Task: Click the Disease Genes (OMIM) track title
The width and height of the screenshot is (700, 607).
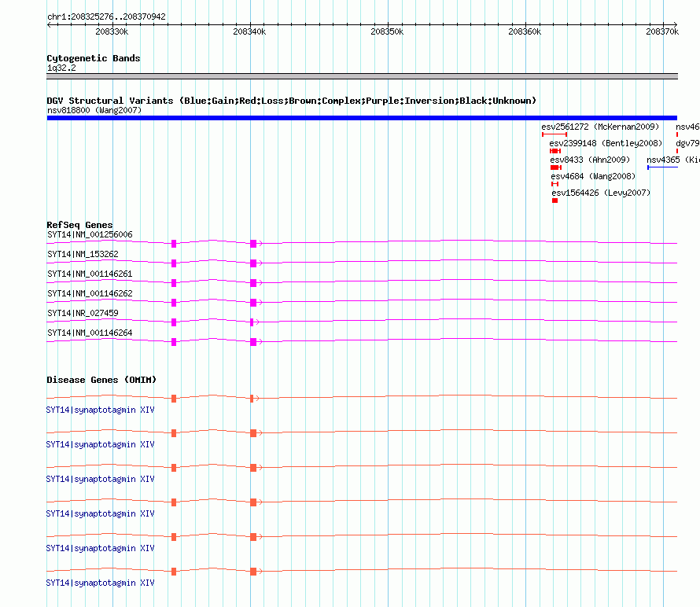Action: pos(101,380)
